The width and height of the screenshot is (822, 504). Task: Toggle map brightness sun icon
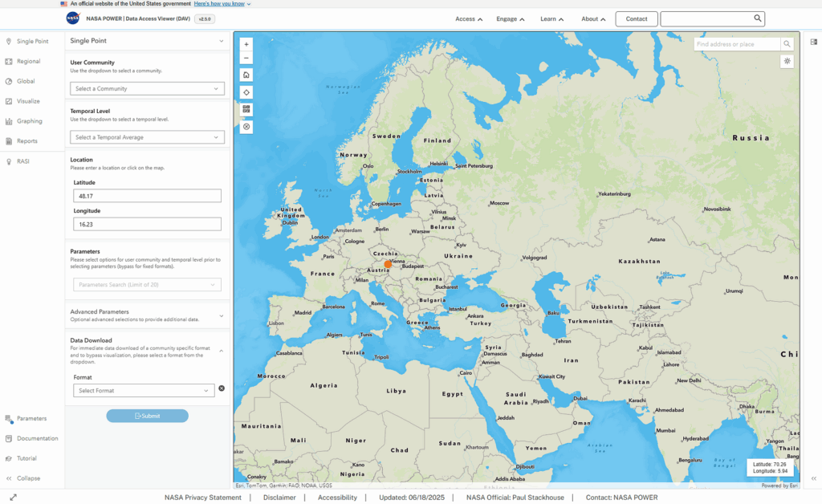(787, 61)
